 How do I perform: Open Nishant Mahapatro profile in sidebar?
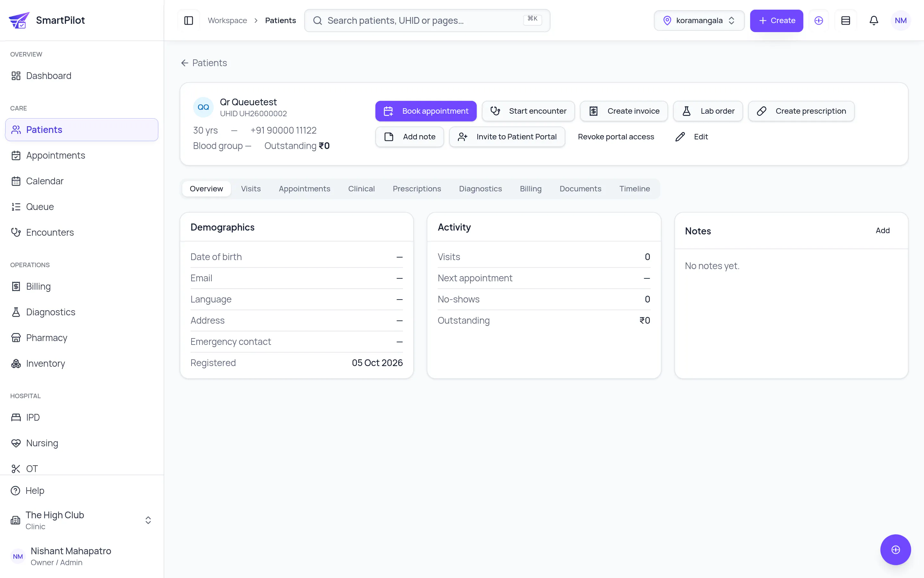pos(82,556)
